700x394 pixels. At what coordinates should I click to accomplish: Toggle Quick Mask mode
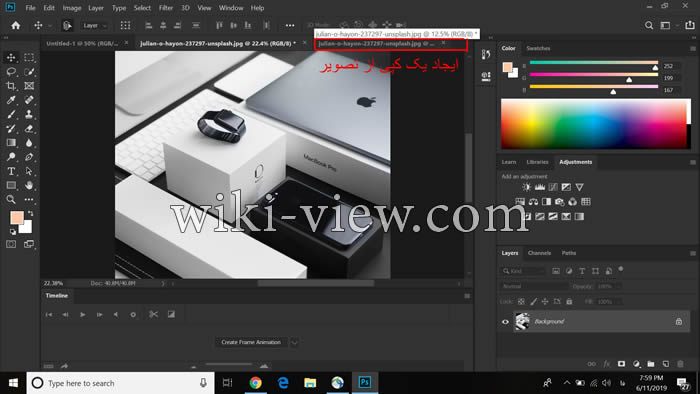[x=11, y=244]
